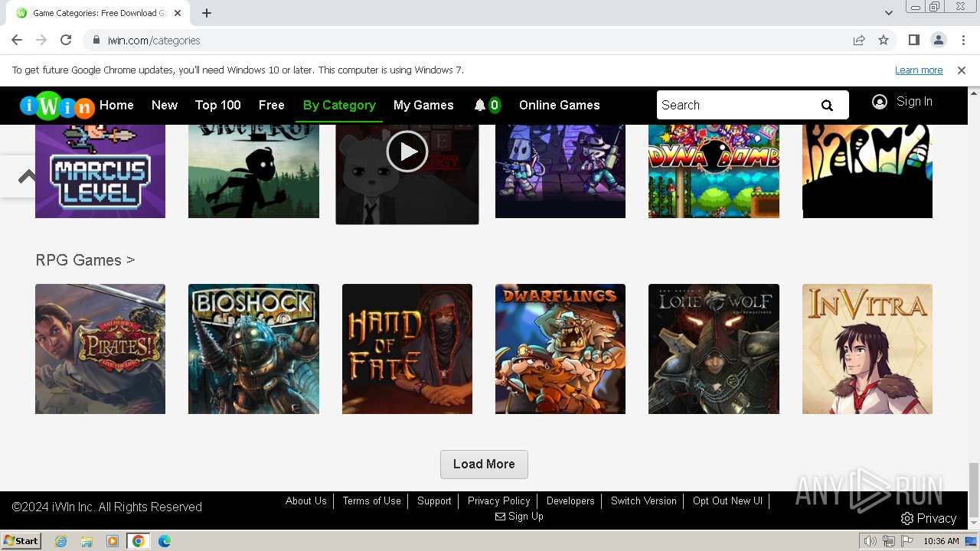Click the Switch Version footer link
The width and height of the screenshot is (980, 551).
pyautogui.click(x=644, y=501)
